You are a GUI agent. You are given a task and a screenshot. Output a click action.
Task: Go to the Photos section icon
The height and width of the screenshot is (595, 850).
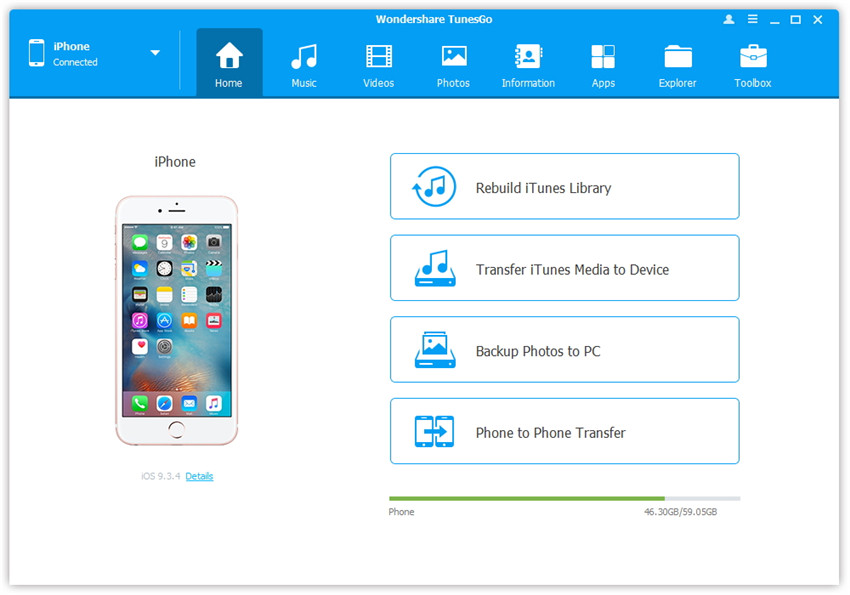[453, 58]
